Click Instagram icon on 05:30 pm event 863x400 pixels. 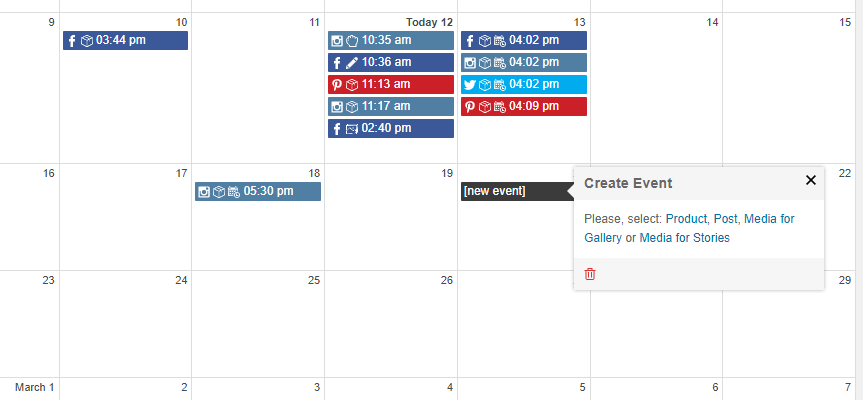(204, 192)
